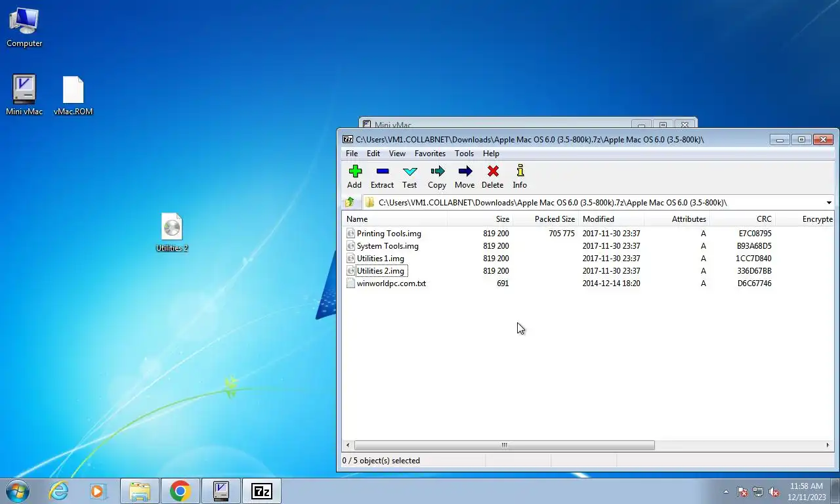Click the status text 0 / 5 object(s) selected

381,461
